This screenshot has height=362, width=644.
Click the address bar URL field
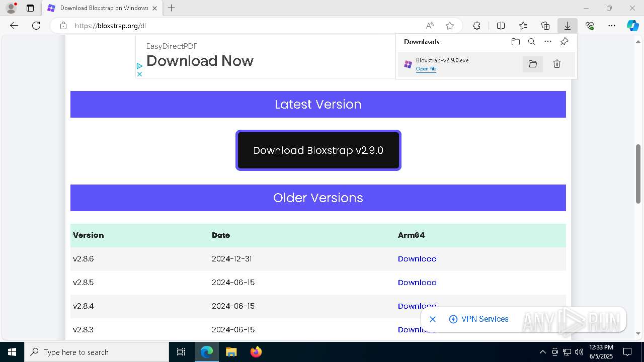point(247,26)
